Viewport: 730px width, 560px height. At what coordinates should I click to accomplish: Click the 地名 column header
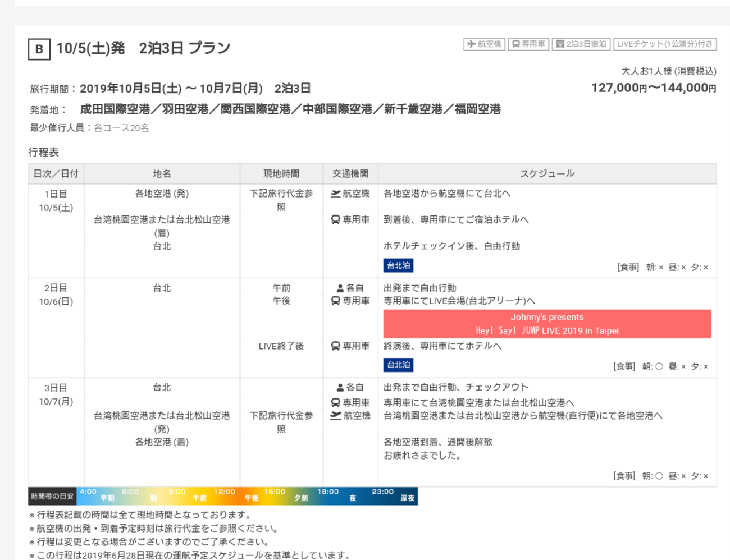tap(162, 174)
